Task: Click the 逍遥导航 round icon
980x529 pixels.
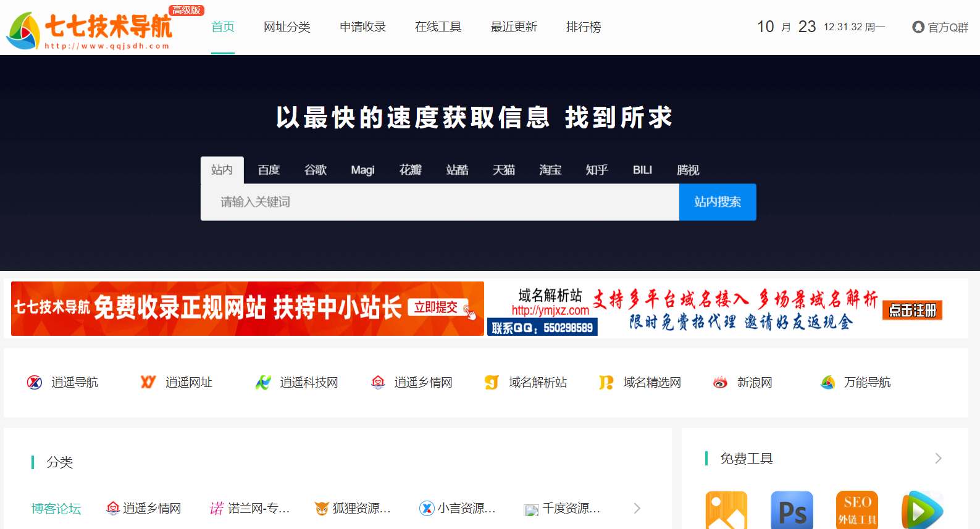Action: pyautogui.click(x=35, y=383)
